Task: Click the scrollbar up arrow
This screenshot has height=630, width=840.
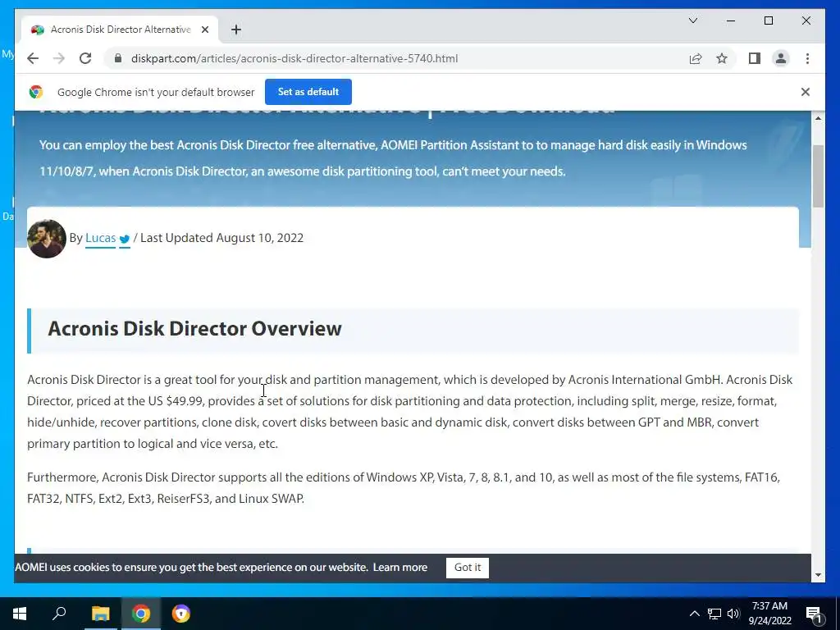Action: click(x=818, y=118)
